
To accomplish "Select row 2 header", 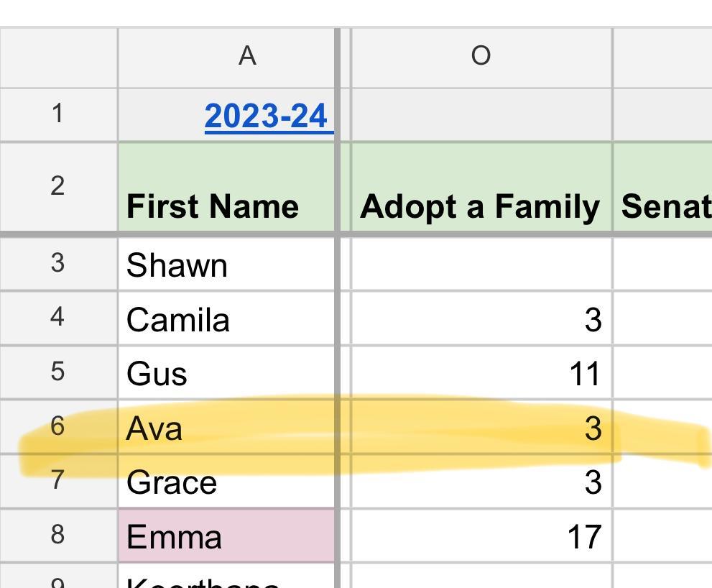I will click(58, 187).
